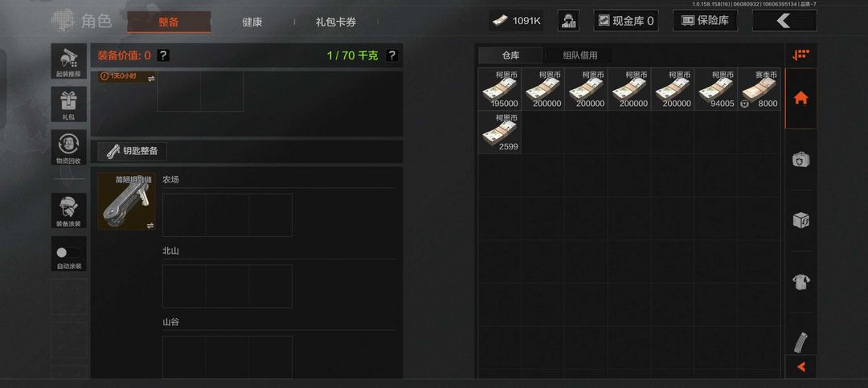Collapse the sidebar with orange arrow
Image resolution: width=868 pixels, height=388 pixels.
pyautogui.click(x=800, y=367)
